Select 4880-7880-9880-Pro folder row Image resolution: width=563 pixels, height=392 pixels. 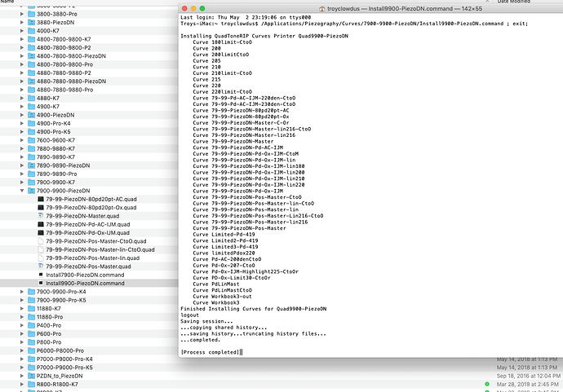click(x=89, y=90)
